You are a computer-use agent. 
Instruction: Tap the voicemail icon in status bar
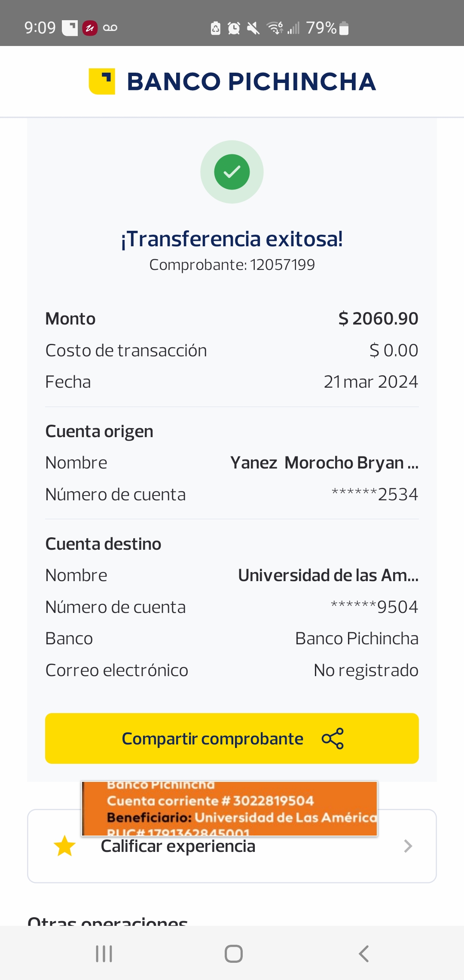[x=110, y=28]
